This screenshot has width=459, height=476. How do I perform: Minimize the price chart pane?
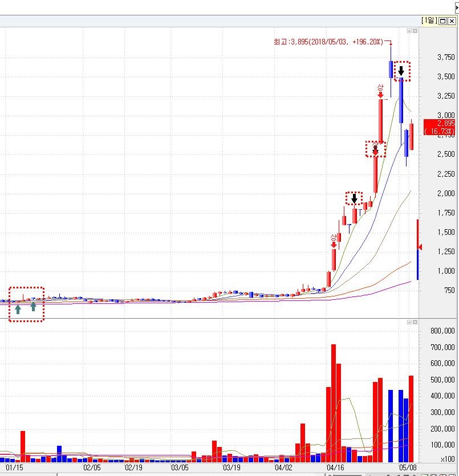coord(409,31)
